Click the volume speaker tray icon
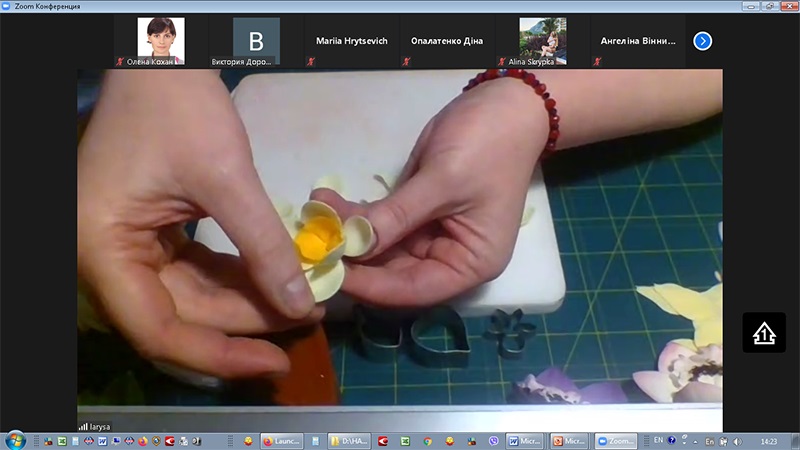The width and height of the screenshot is (800, 450). tap(738, 440)
